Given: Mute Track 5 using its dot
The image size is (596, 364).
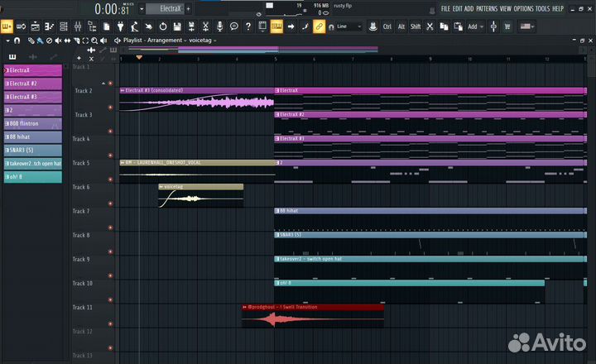Looking at the screenshot, I should [x=110, y=179].
